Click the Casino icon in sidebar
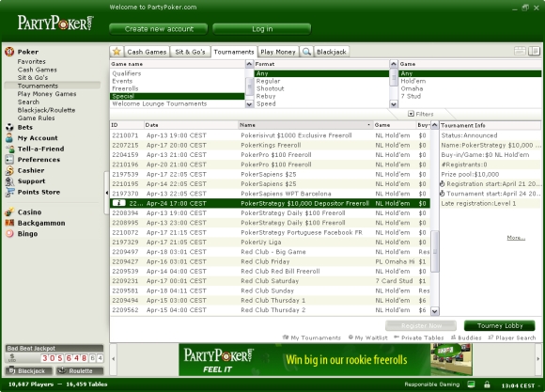 (9, 212)
